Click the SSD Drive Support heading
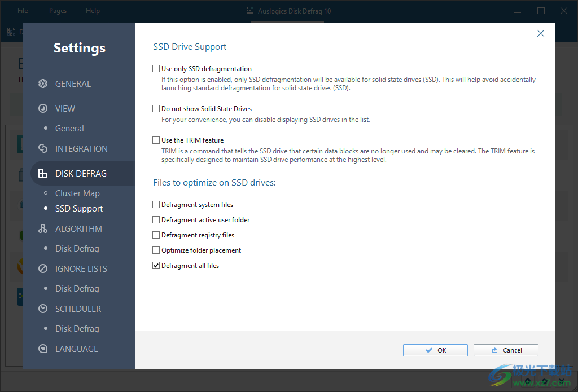This screenshot has width=578, height=392. pyautogui.click(x=190, y=47)
